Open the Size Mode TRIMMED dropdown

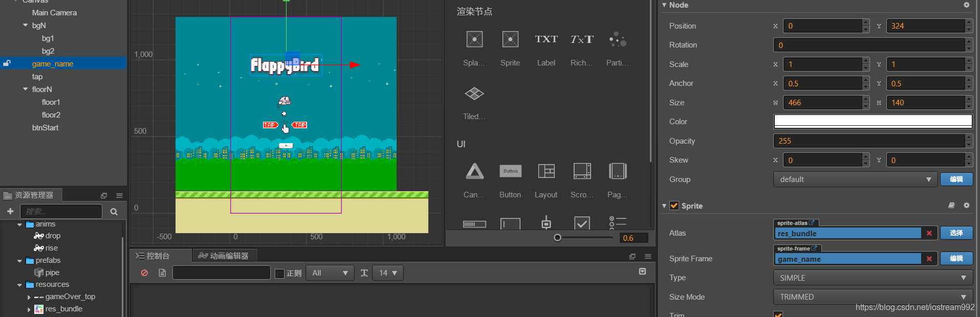873,297
